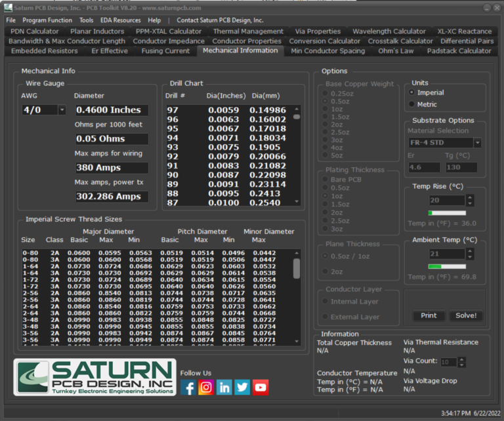Switch to the Via Properties tab

point(318,31)
